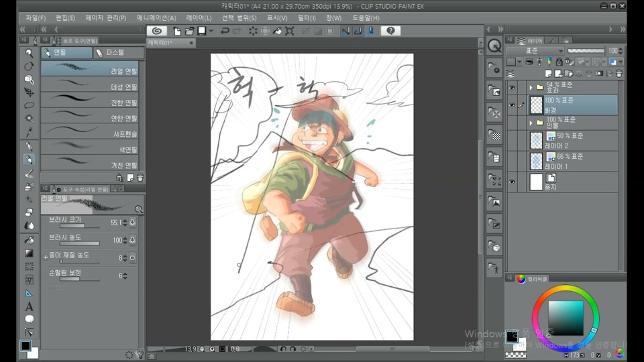Pick a color in color wheel square
The width and height of the screenshot is (644, 362).
coord(566,318)
